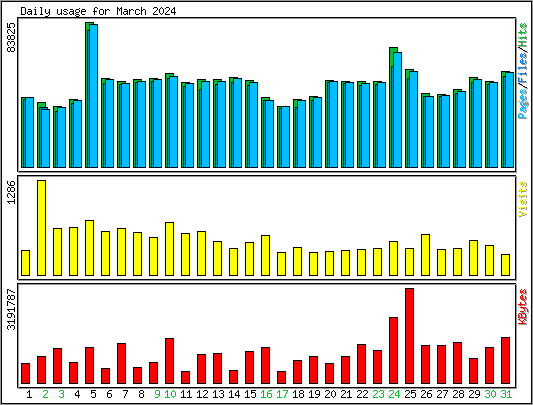The height and width of the screenshot is (405, 533).
Task: Select green day 17 label on x-axis
Action: (x=282, y=394)
